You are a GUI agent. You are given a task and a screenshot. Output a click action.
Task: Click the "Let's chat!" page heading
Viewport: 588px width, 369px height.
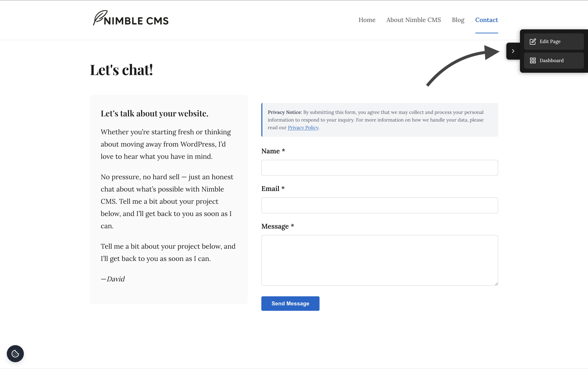121,70
